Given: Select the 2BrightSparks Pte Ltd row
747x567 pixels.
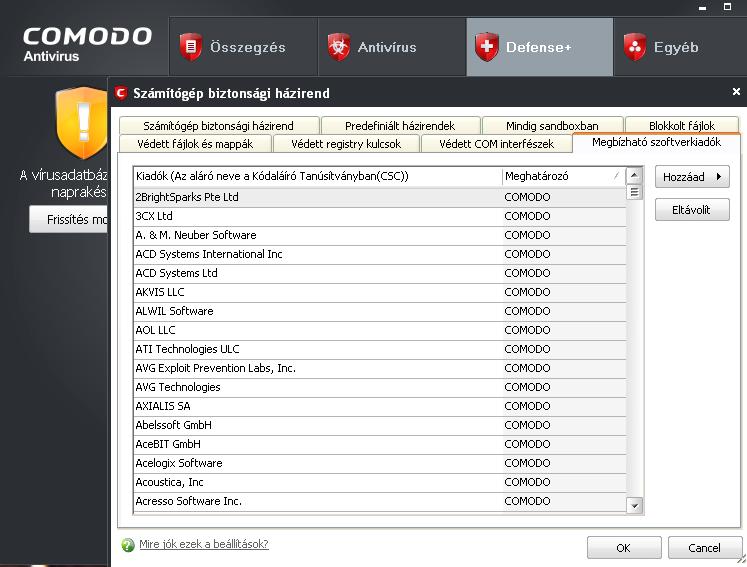Looking at the screenshot, I should [x=380, y=197].
